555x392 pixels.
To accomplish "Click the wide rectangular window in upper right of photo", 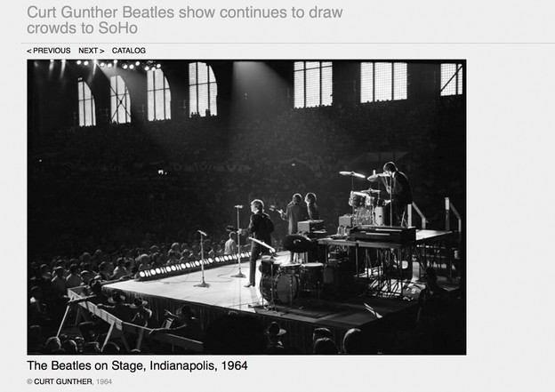I will 383,82.
